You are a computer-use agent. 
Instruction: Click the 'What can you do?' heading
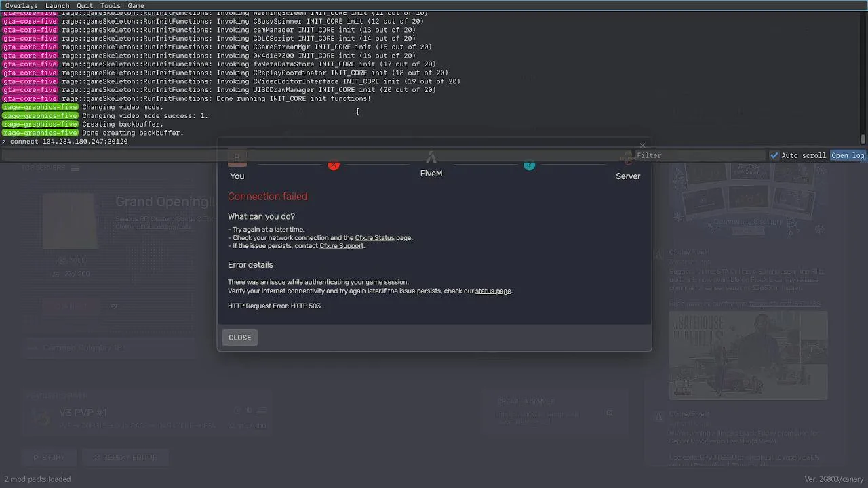[x=261, y=216]
